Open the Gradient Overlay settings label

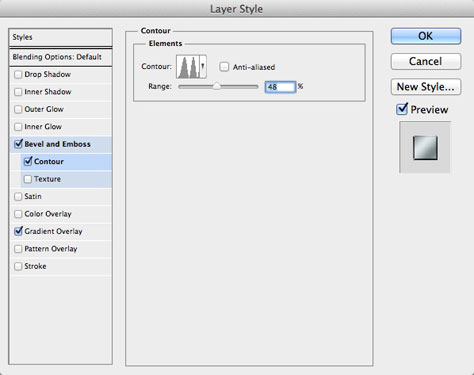click(53, 231)
